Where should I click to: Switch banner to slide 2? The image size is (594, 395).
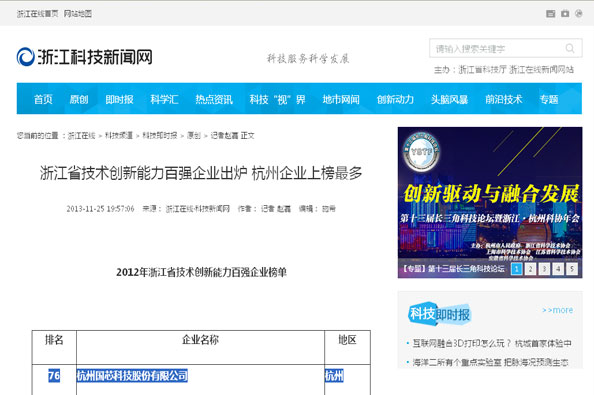(x=530, y=269)
